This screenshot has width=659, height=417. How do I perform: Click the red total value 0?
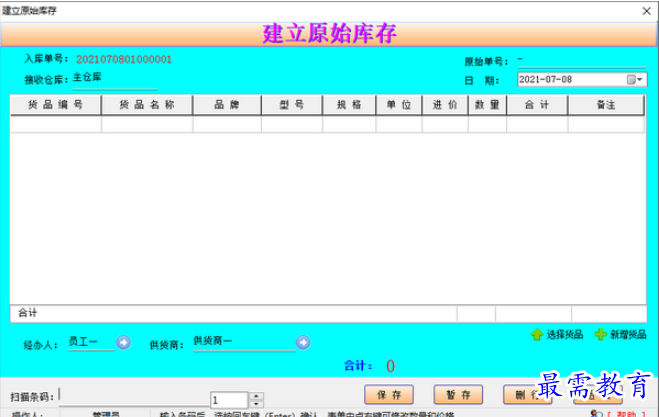coord(390,366)
